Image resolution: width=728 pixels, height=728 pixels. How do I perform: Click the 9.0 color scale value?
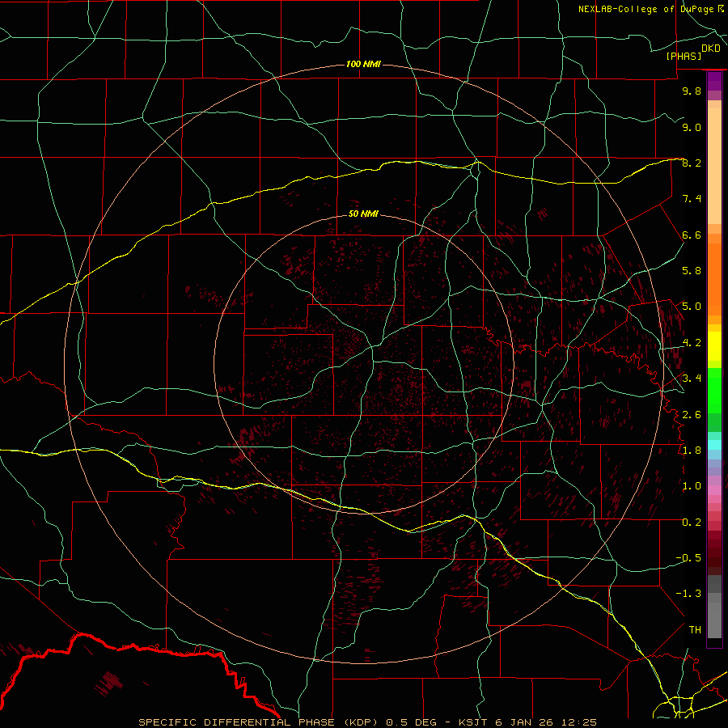pyautogui.click(x=692, y=127)
